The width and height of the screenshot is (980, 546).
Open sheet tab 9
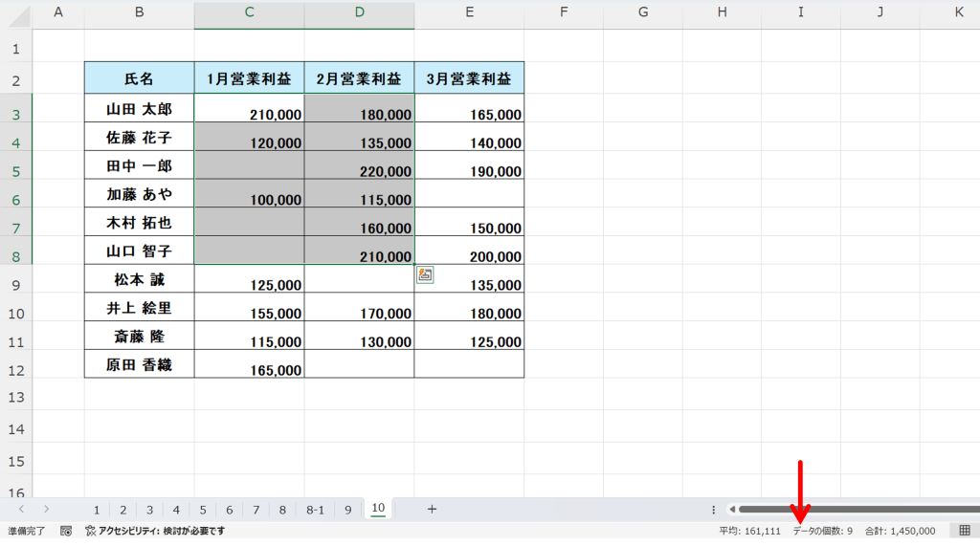(347, 509)
